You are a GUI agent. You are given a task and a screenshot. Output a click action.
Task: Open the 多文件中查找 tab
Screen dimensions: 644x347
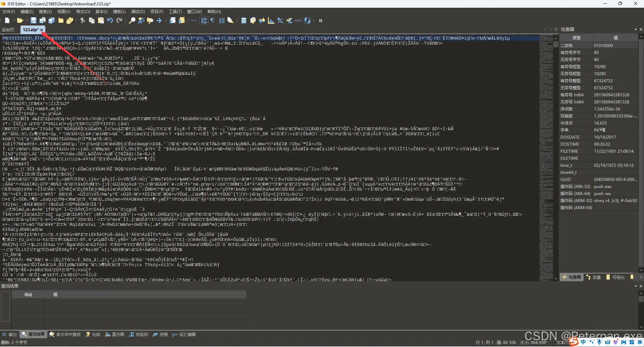click(65, 335)
